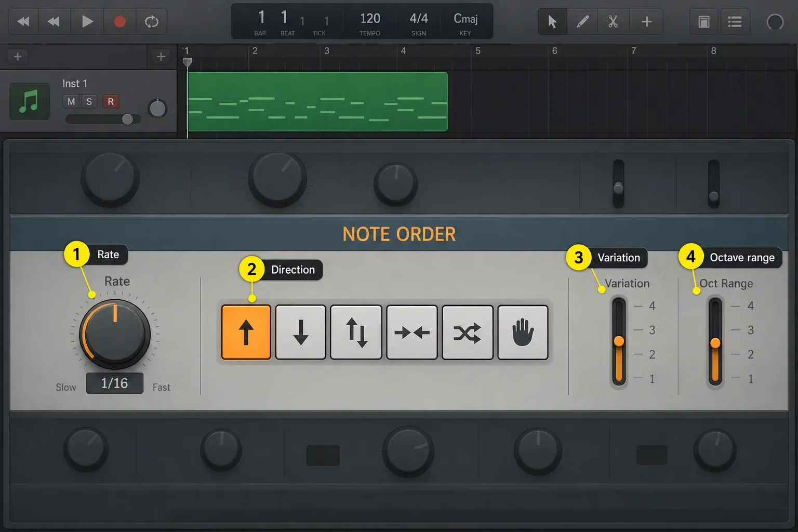Select the Down arrow note direction
Image resolution: width=798 pixels, height=532 pixels.
[301, 332]
